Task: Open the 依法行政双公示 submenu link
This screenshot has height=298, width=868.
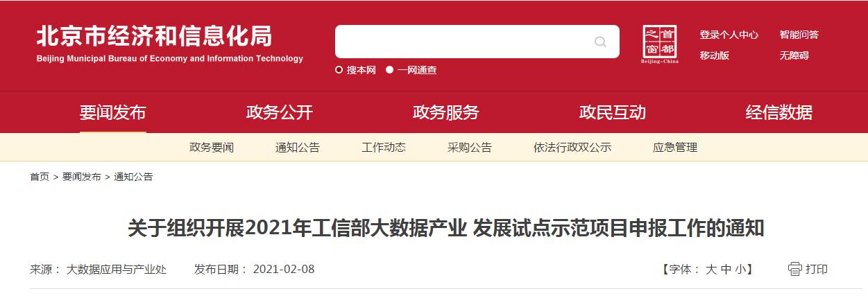Action: [572, 148]
